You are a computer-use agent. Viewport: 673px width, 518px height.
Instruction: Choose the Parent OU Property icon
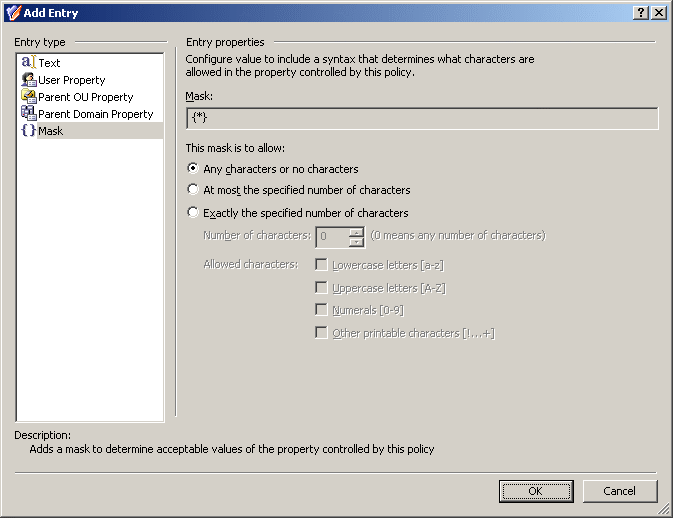tap(28, 97)
